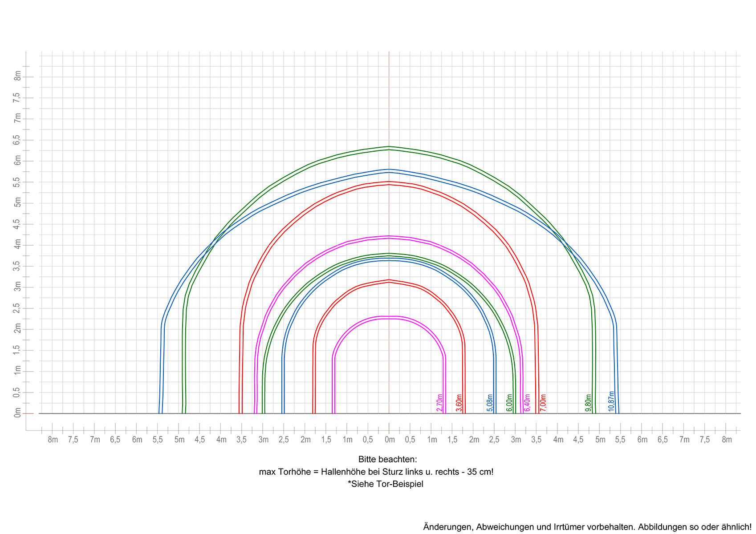Click the right-hand "6,5" horizontal axis label
This screenshot has height=534, width=756.
(663, 440)
